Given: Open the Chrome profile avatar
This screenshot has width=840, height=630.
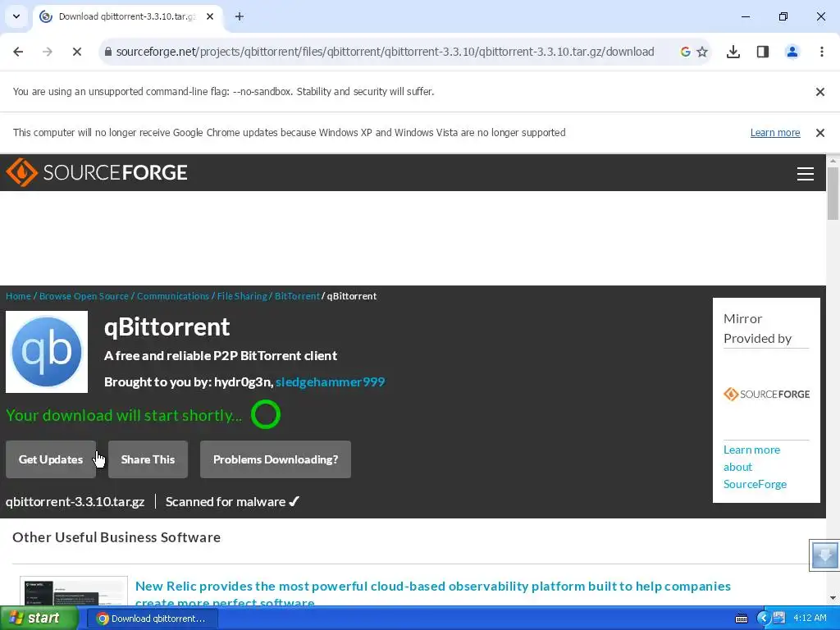Looking at the screenshot, I should coord(792,52).
